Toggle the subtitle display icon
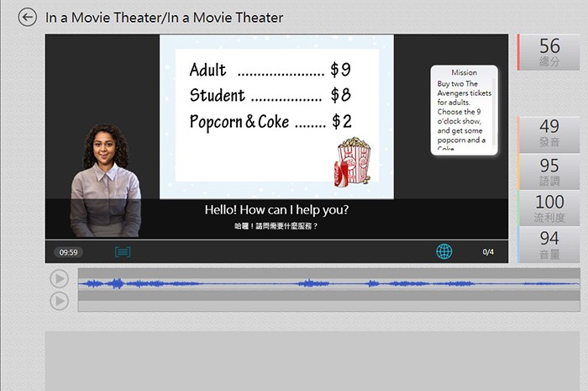Image resolution: width=588 pixels, height=391 pixels. point(123,251)
